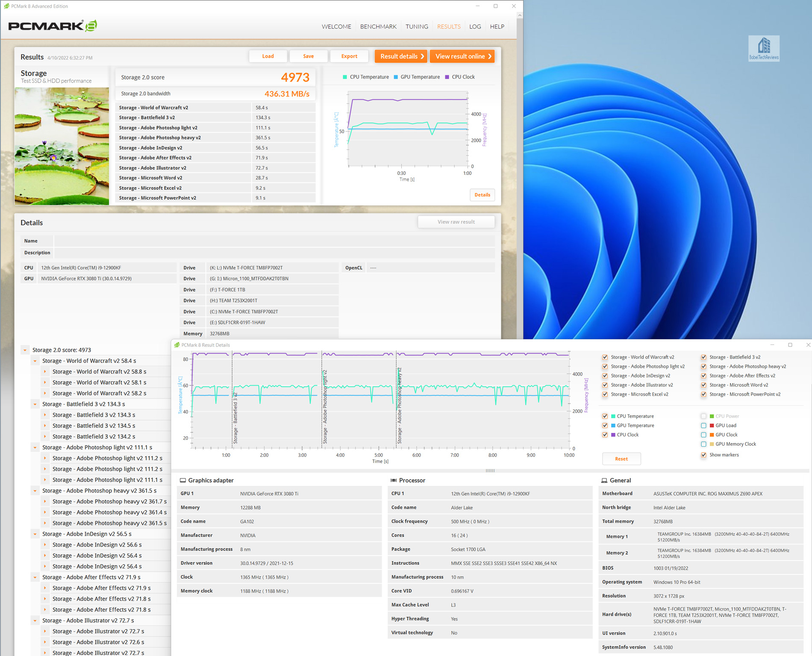812x656 pixels.
Task: Open the HELP tab
Action: 497,26
